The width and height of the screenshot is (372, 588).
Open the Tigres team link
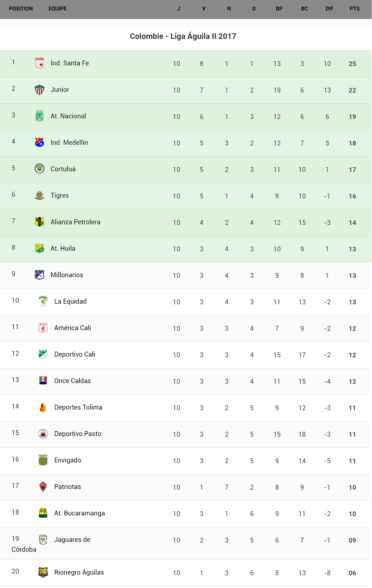pyautogui.click(x=60, y=195)
